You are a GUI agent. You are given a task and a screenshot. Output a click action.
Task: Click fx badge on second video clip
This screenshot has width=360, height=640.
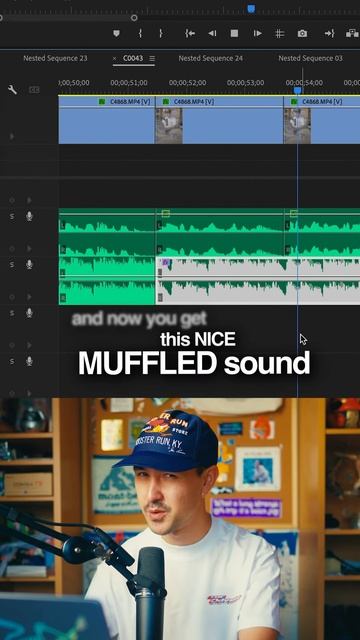[166, 102]
